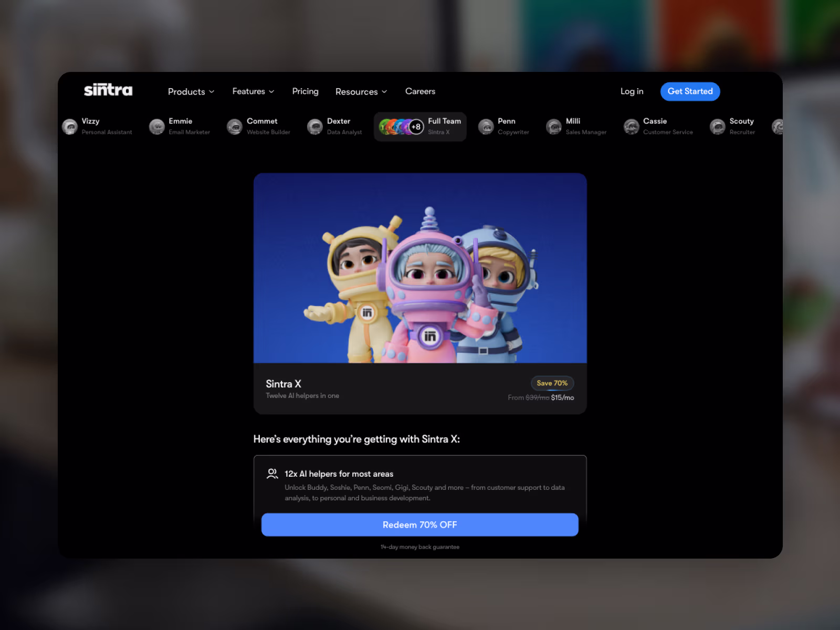Open the Careers page
The image size is (840, 630).
tap(420, 91)
